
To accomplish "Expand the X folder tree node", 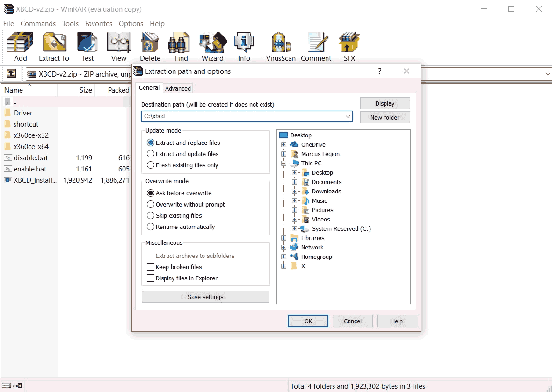I will [x=284, y=266].
